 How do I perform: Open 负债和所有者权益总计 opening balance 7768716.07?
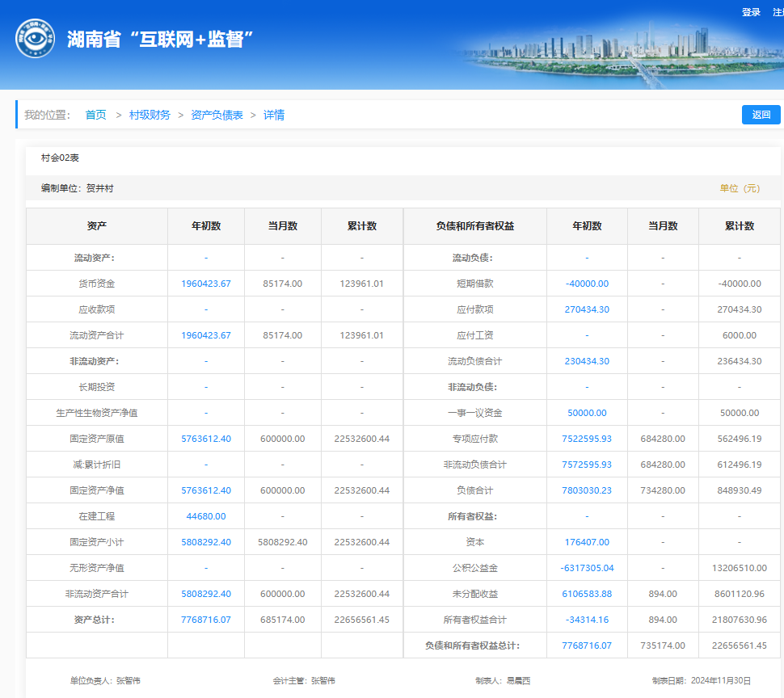point(587,645)
